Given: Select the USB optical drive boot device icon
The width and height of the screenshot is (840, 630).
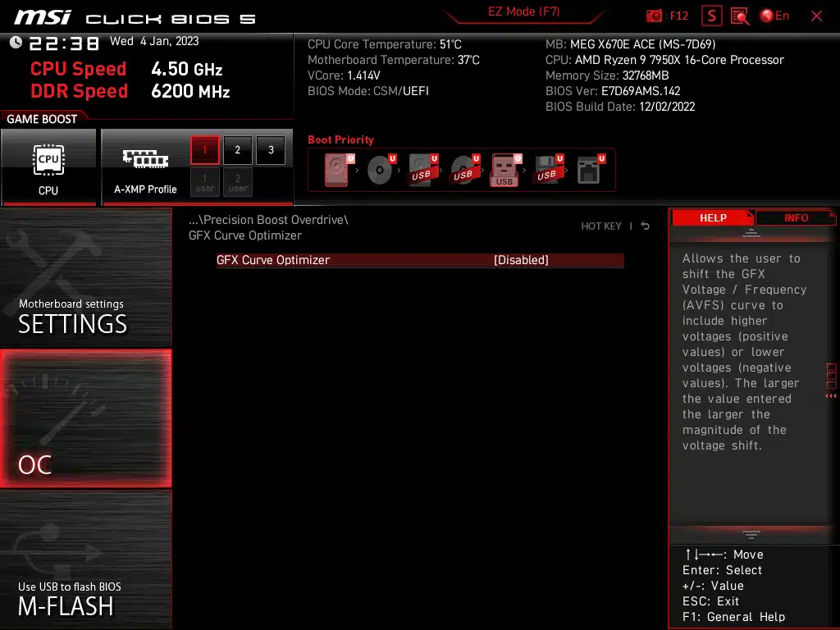Looking at the screenshot, I should 465,170.
